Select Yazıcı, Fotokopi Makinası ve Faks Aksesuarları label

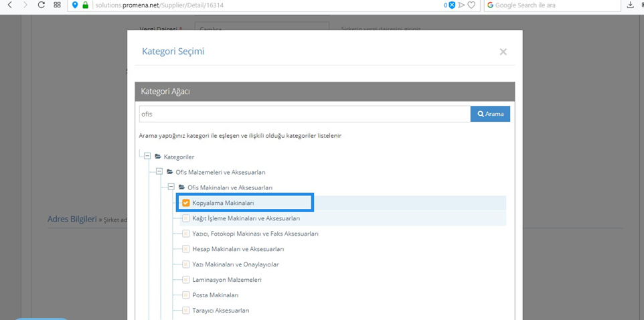pos(256,234)
